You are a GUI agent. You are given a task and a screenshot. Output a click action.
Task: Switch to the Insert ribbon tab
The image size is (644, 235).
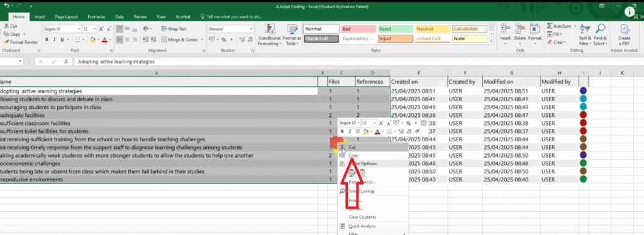point(40,17)
